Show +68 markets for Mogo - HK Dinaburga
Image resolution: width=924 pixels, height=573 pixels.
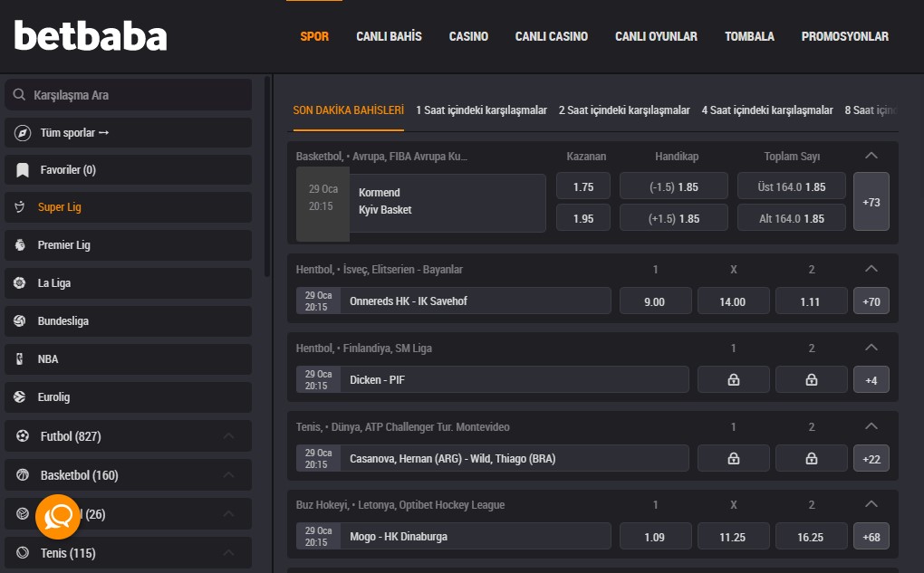(871, 537)
